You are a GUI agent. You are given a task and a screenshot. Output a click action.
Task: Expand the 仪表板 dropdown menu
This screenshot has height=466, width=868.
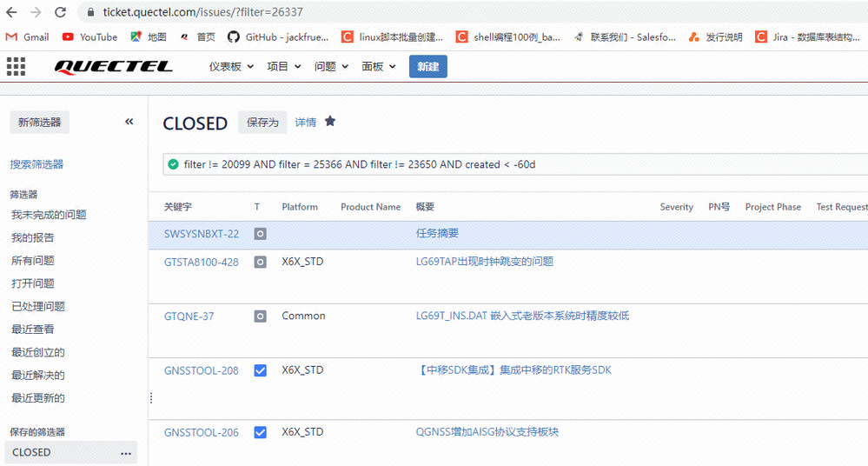click(x=231, y=66)
